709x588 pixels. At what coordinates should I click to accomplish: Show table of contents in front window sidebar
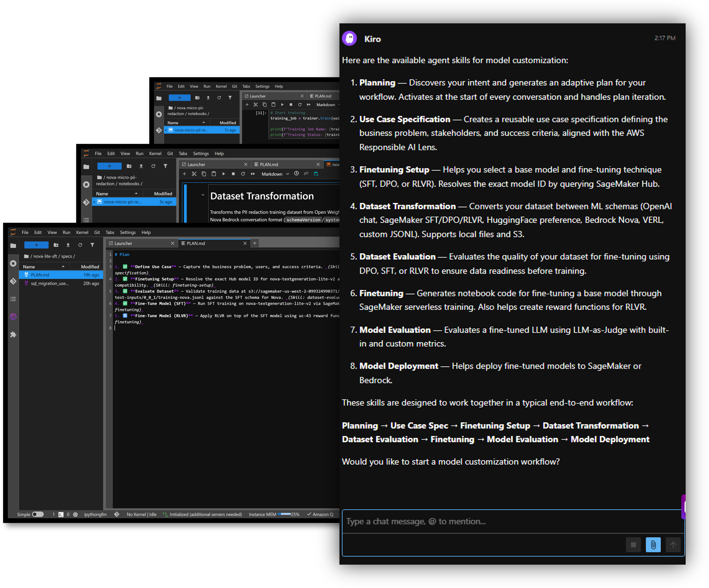point(13,299)
